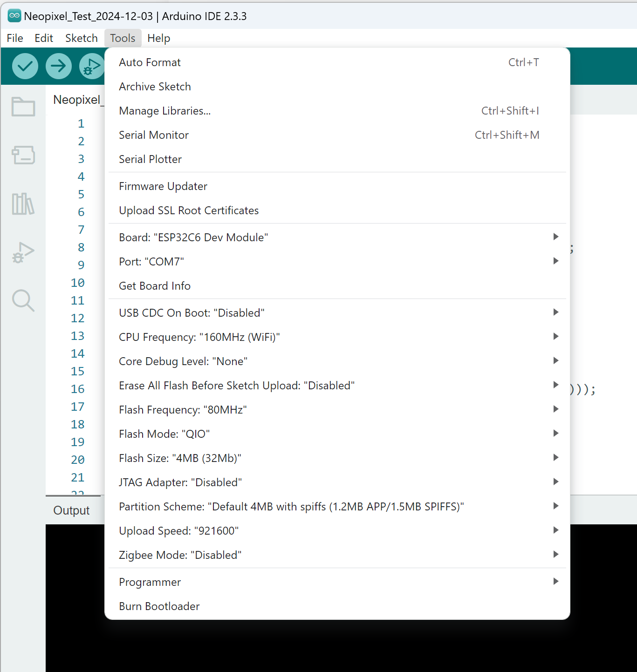Launch the Serial Monitor
This screenshot has height=672, width=637.
(337, 135)
